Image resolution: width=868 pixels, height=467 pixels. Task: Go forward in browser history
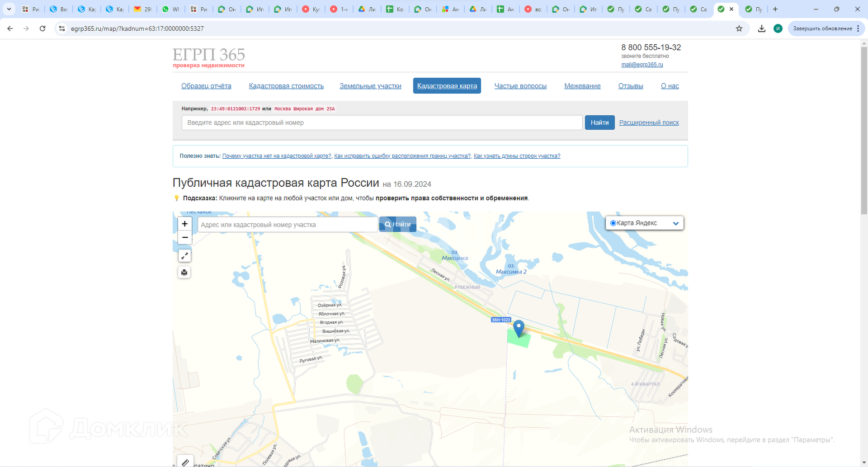pyautogui.click(x=26, y=28)
